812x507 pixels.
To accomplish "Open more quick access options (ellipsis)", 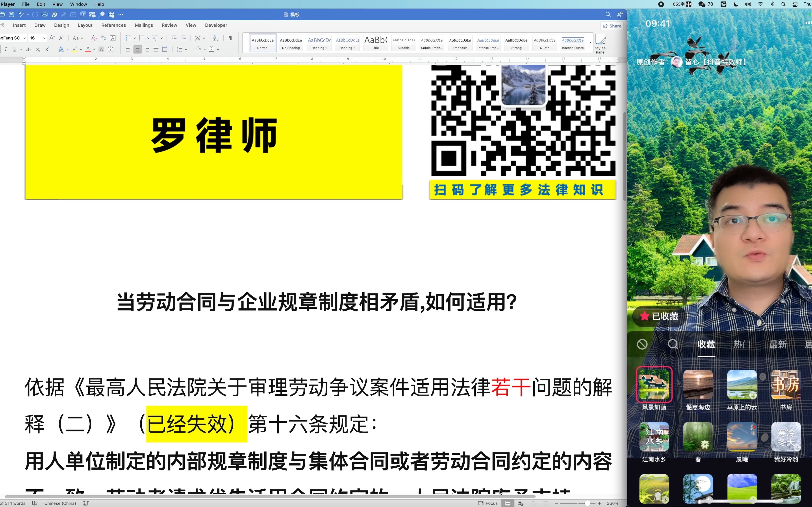I will (x=121, y=14).
